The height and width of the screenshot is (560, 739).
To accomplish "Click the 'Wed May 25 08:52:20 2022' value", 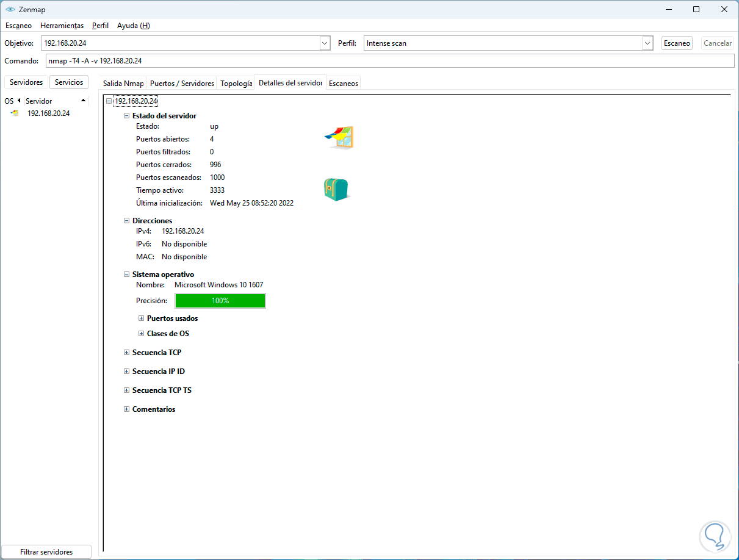I will 251,203.
